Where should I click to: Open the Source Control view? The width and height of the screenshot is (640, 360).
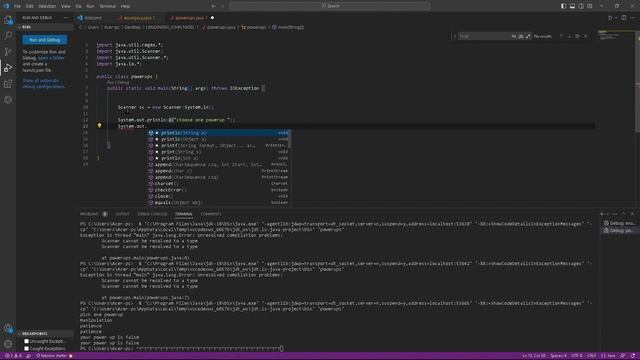pyautogui.click(x=8, y=52)
